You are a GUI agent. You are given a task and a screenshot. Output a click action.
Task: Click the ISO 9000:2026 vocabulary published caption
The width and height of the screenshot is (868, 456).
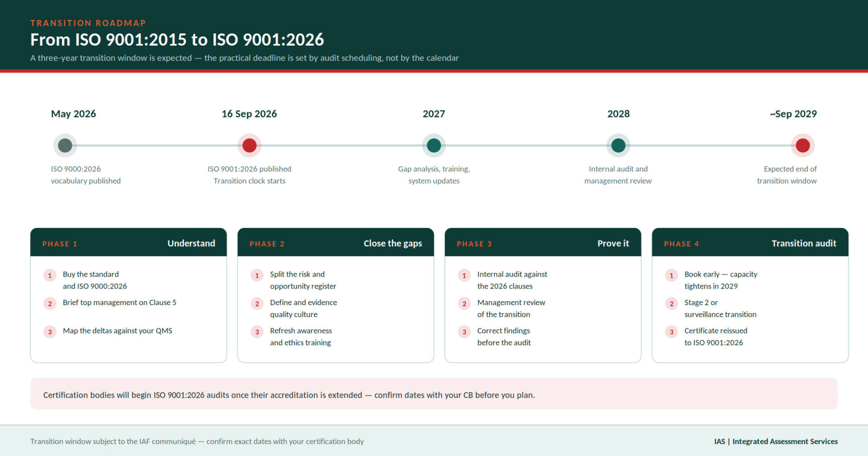(x=86, y=175)
